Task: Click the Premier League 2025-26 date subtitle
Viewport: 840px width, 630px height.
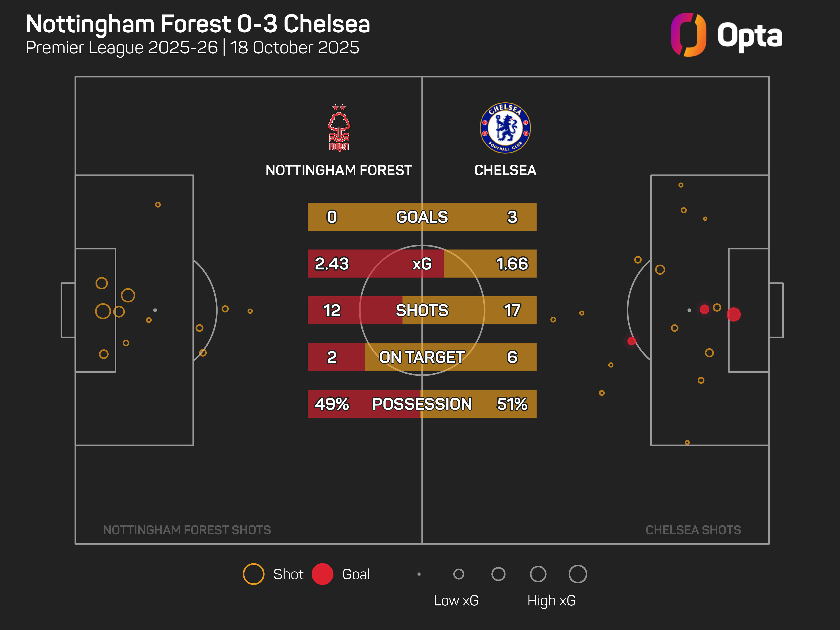Action: [192, 48]
